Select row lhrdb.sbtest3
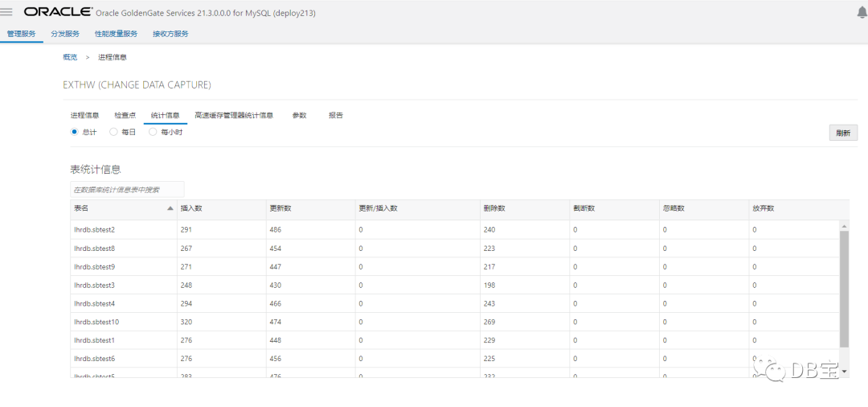This screenshot has height=407, width=868. (455, 286)
